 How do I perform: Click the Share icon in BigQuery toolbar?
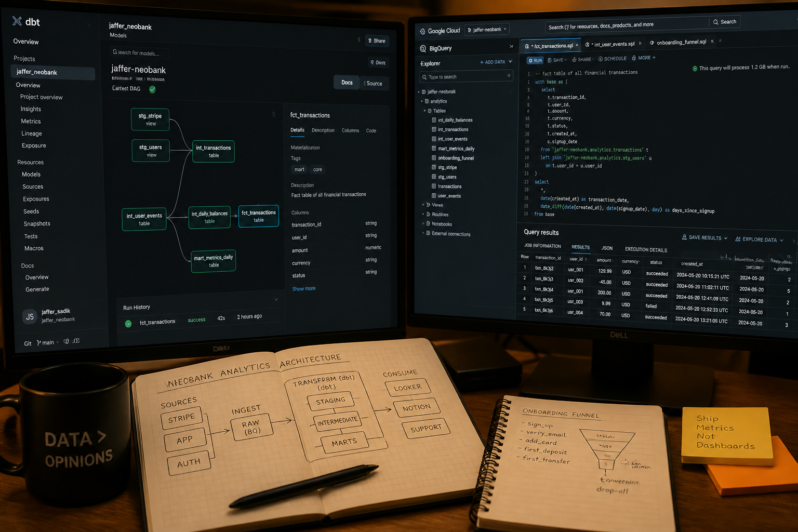click(574, 59)
